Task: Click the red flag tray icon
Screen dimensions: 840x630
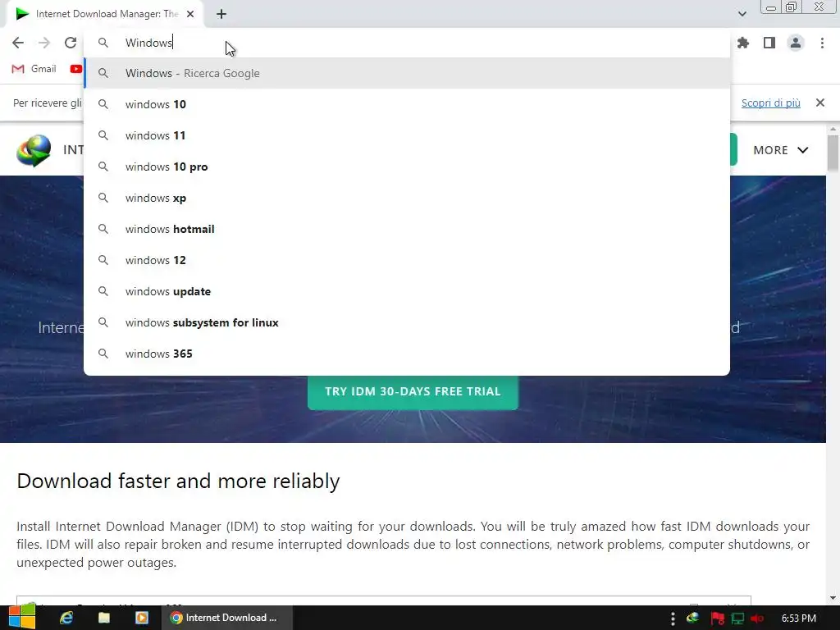Action: [x=717, y=619]
